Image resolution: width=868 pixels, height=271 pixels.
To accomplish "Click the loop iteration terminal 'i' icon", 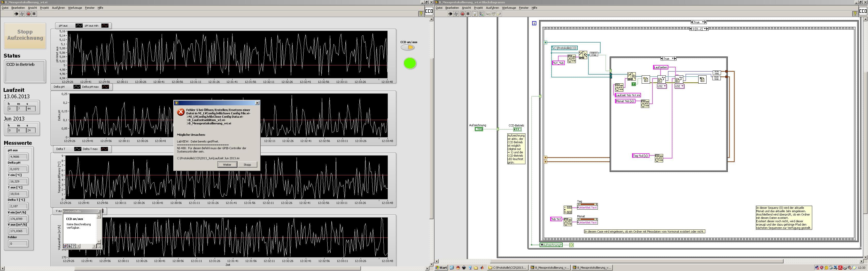I will pyautogui.click(x=534, y=23).
